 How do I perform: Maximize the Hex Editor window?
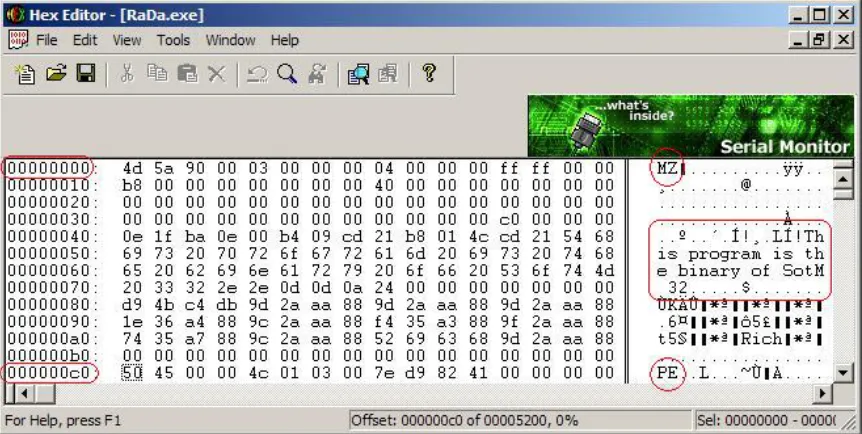click(x=819, y=15)
